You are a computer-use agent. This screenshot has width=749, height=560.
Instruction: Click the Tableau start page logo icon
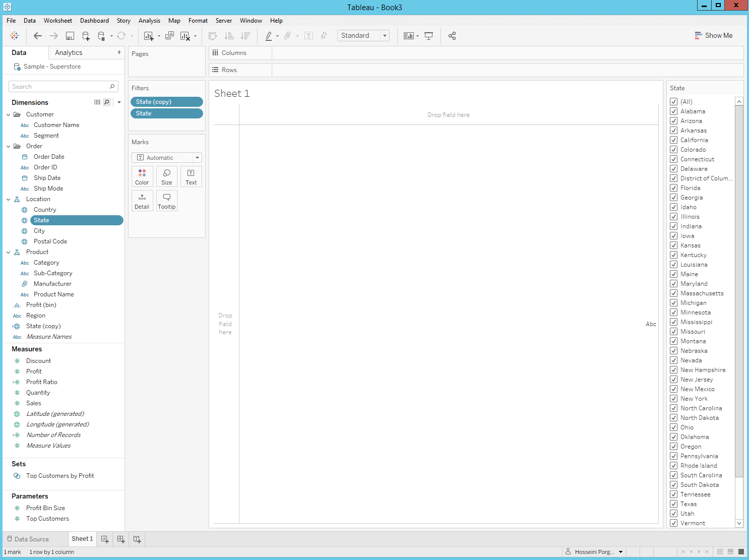(x=14, y=35)
